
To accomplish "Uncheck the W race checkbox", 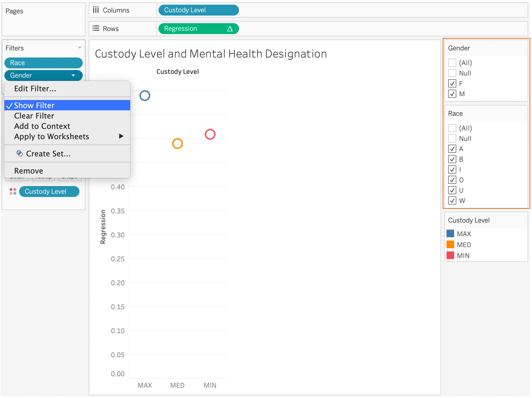I will click(x=452, y=201).
